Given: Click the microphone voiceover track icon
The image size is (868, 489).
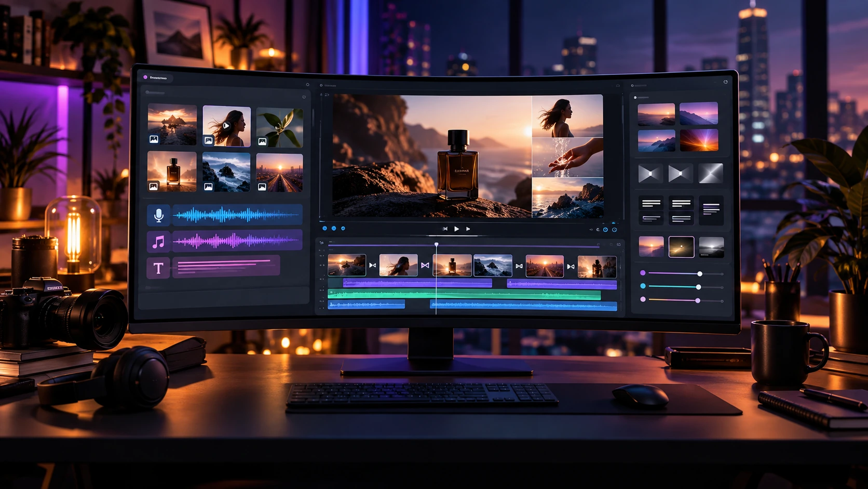Looking at the screenshot, I should tap(159, 215).
